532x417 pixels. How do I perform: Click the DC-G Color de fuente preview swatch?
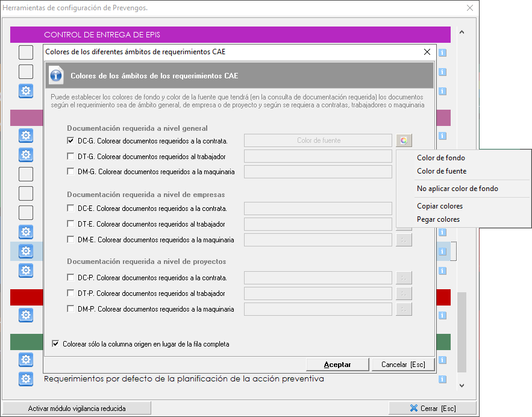[318, 140]
